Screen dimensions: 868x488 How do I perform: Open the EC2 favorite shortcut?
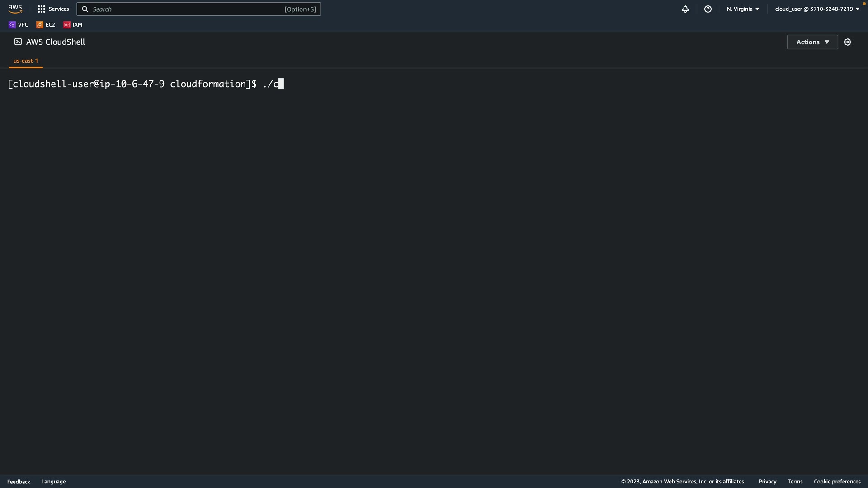pyautogui.click(x=46, y=25)
